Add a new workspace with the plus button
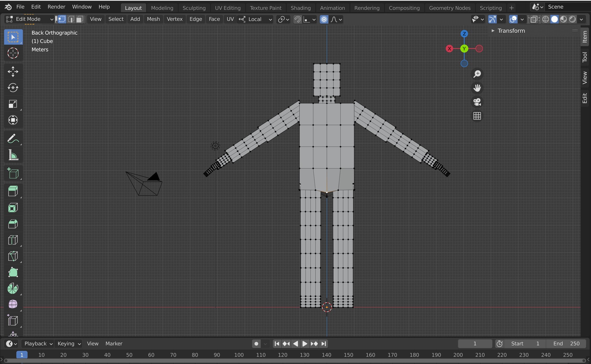The image size is (591, 364). (x=512, y=8)
